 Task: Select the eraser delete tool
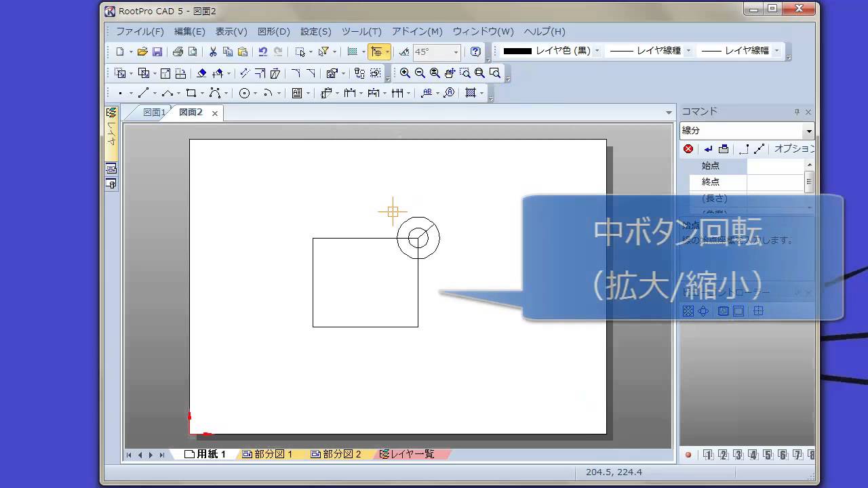[201, 73]
